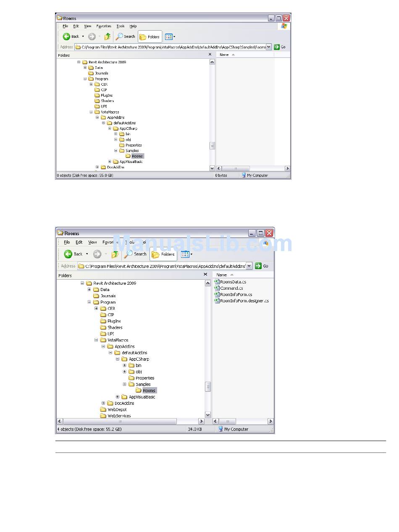Click folder tree scroll-up arrow, bottom window
This screenshot has height=532, width=399.
coord(208,283)
